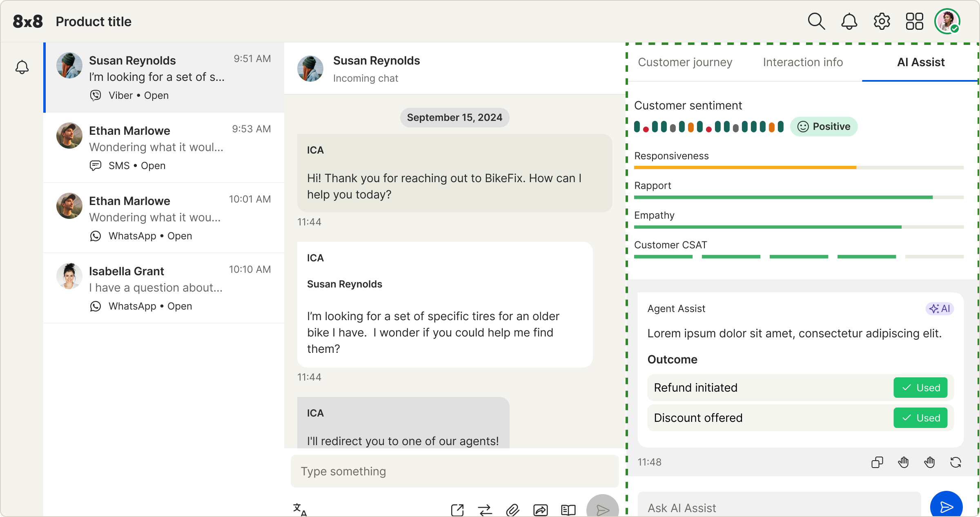Image resolution: width=980 pixels, height=517 pixels.
Task: Open notifications bell in top header
Action: point(849,21)
